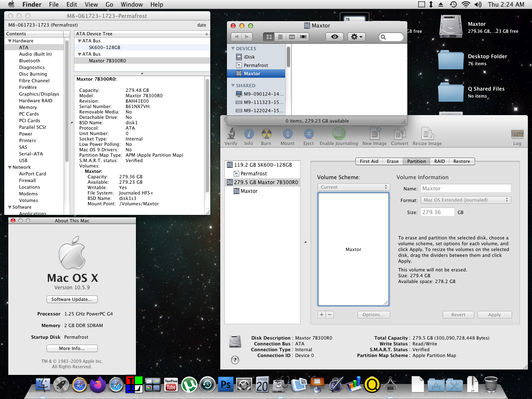Click the Software Update... button
The height and width of the screenshot is (399, 532).
[72, 299]
